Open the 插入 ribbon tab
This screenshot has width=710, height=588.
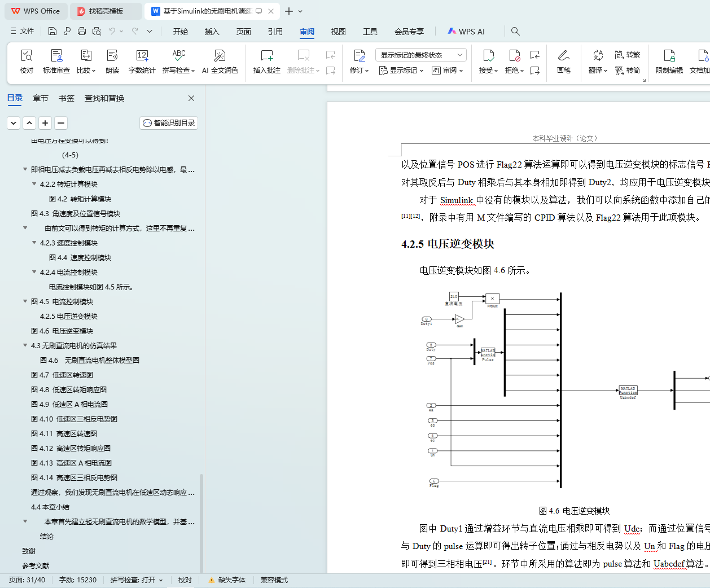(x=212, y=32)
